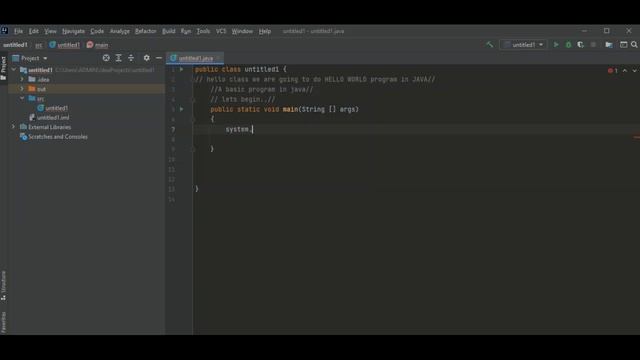The height and width of the screenshot is (360, 640).
Task: Select the .idea folder row
Action: [x=87, y=79]
